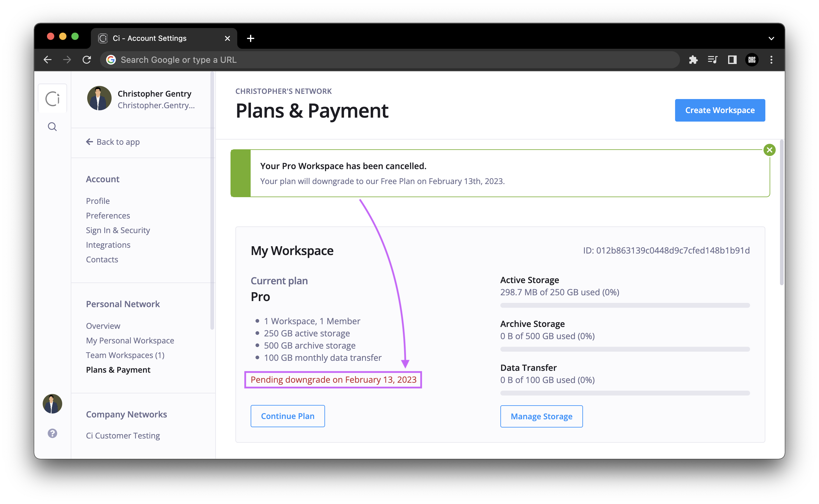Click the macOS green maximize button
This screenshot has height=504, width=819.
(x=75, y=36)
